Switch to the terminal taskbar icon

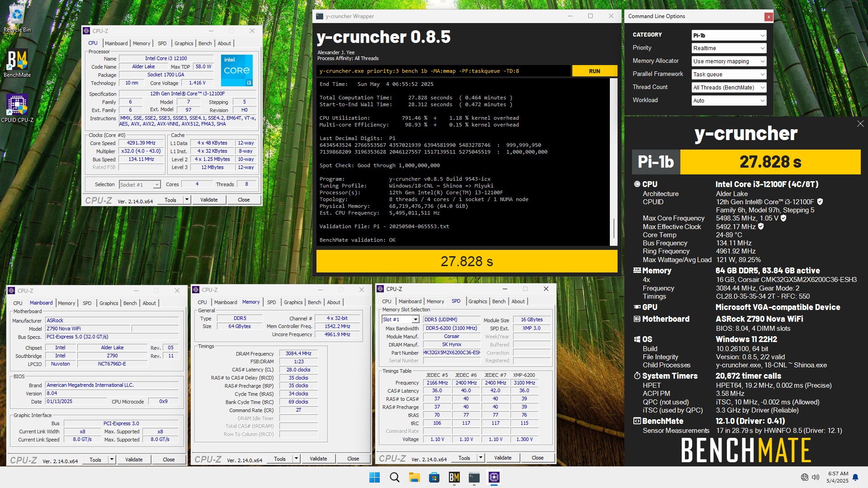[x=474, y=477]
